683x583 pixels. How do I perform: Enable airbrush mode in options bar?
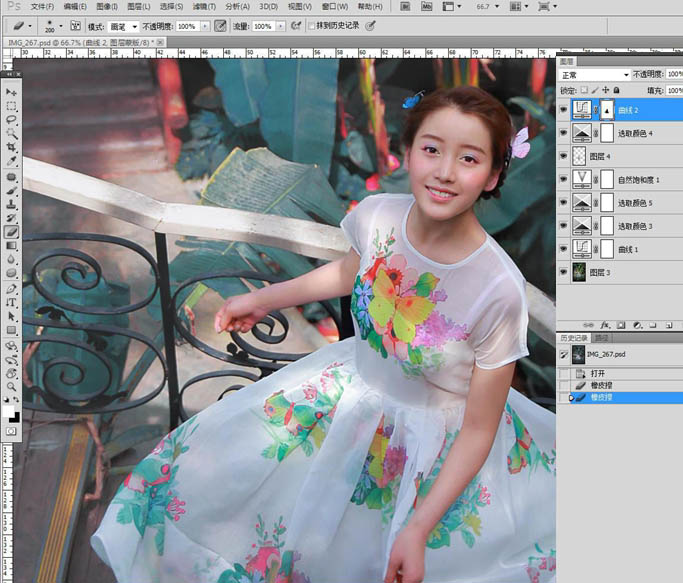click(296, 26)
